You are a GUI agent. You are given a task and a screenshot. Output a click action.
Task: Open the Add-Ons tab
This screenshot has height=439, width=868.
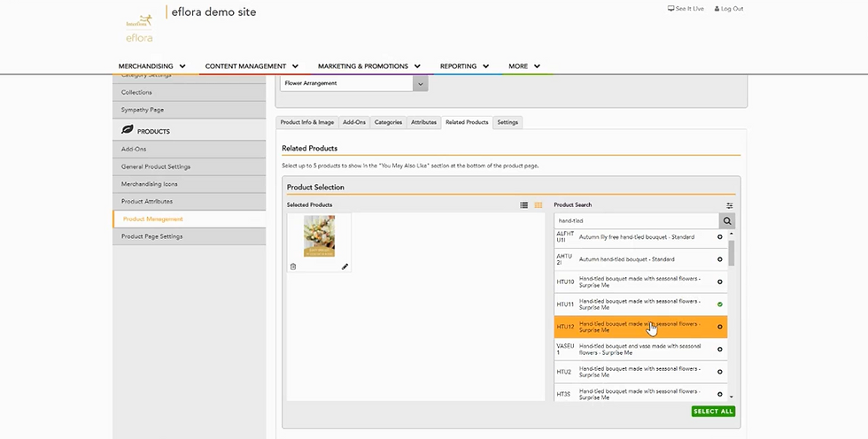(x=354, y=122)
